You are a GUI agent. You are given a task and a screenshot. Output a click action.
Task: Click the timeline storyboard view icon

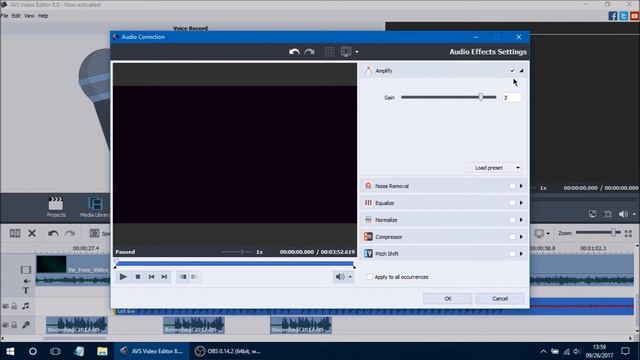15,233
